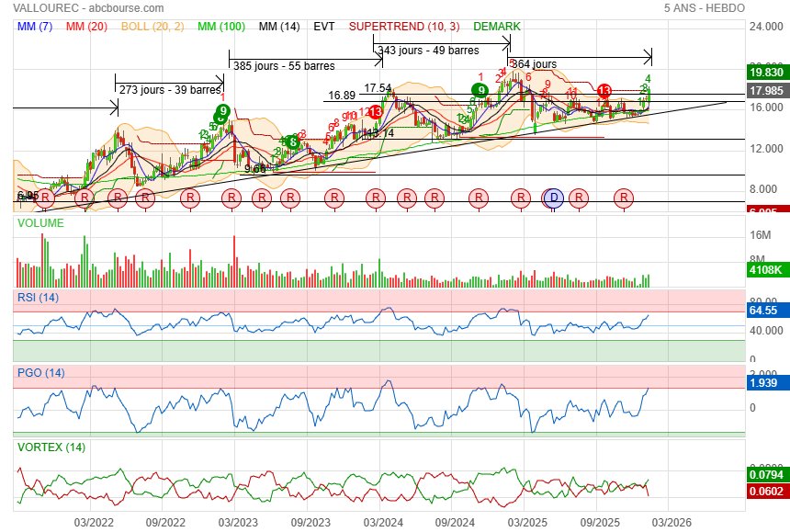Screen dimensions: 790x532
Task: Click the grey 17.985 price tag
Action: click(x=768, y=91)
